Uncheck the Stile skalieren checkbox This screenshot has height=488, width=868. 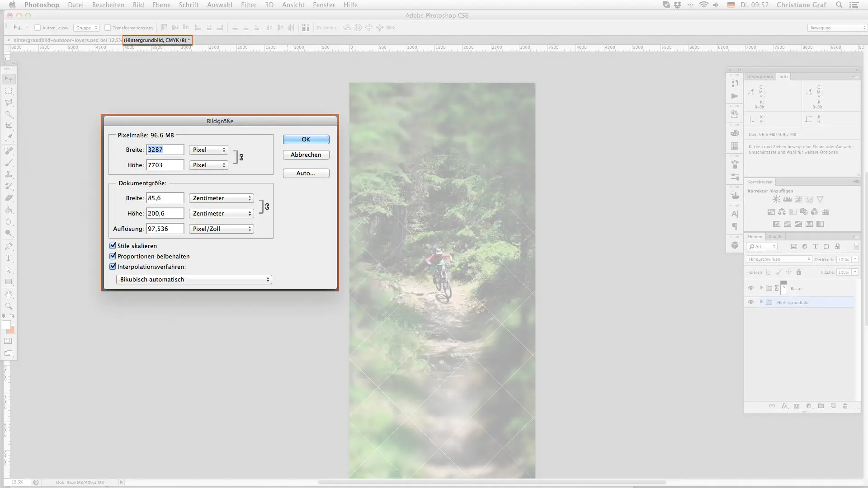click(113, 246)
